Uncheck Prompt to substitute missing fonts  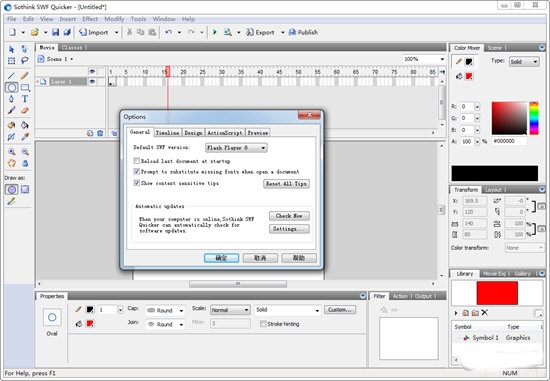click(136, 172)
